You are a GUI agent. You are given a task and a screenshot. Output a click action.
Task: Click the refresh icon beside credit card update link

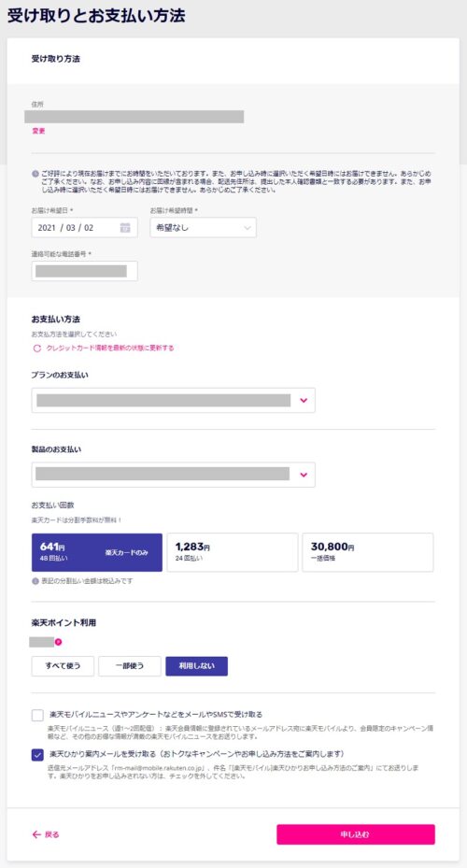(37, 349)
